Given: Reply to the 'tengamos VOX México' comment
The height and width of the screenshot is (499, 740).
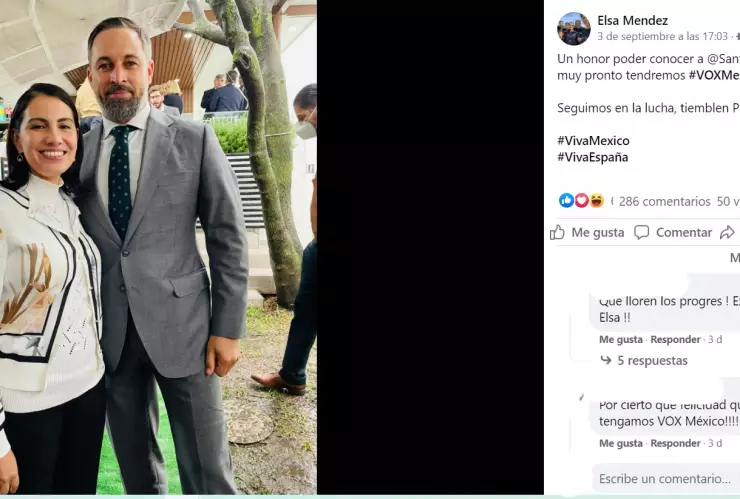Looking at the screenshot, I should point(675,443).
